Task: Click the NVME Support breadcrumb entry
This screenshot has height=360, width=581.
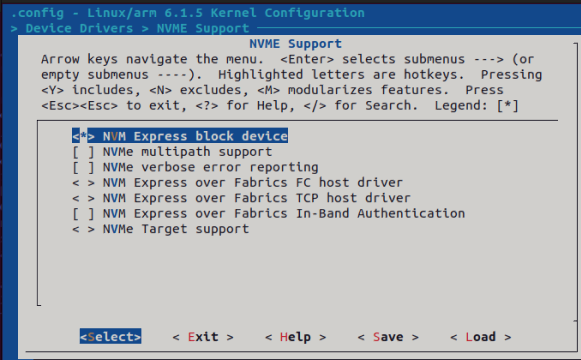Action: (x=203, y=29)
